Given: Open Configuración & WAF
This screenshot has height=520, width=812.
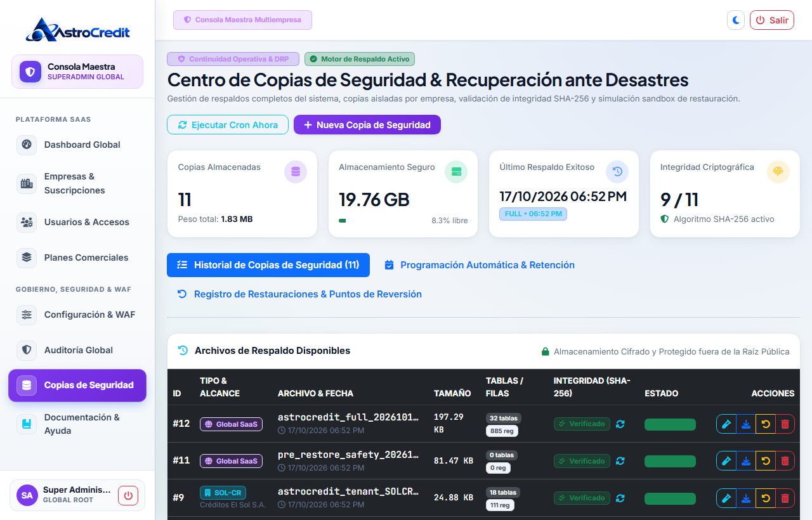Looking at the screenshot, I should click(77, 315).
